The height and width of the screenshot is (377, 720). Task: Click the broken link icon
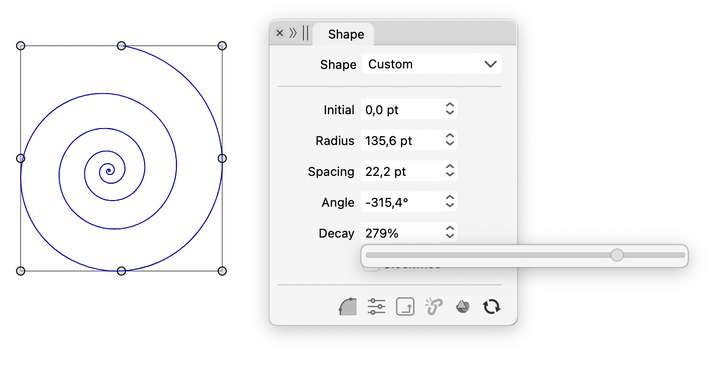click(433, 306)
